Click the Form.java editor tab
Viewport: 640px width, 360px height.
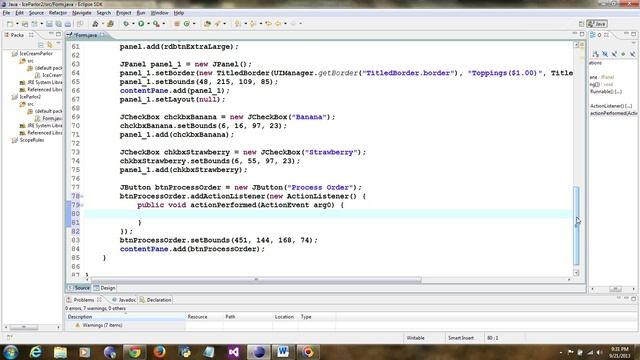[86, 36]
